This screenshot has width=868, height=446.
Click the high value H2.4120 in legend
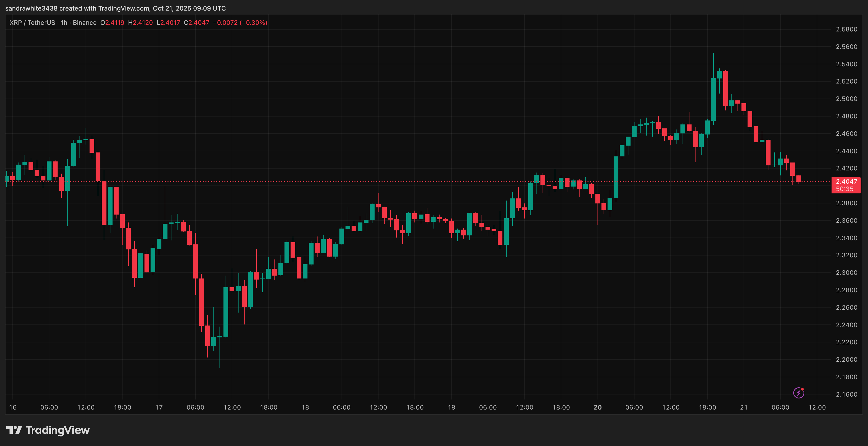pyautogui.click(x=140, y=22)
